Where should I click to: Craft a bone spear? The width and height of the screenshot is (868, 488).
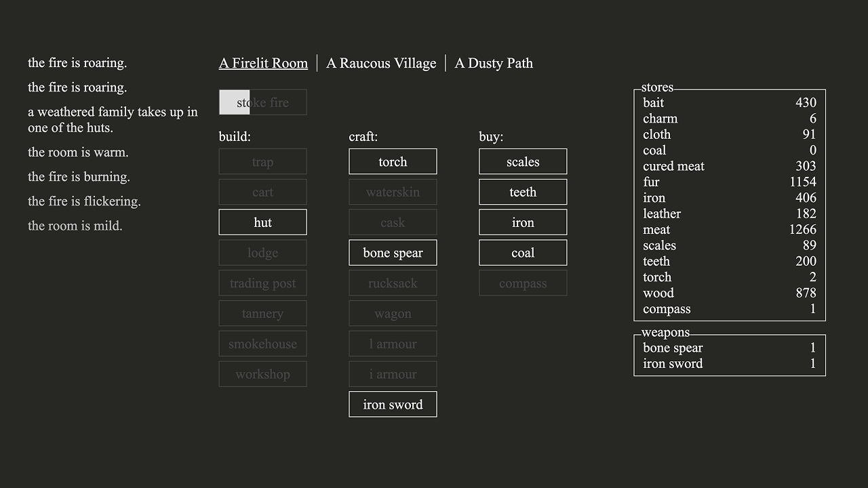[393, 253]
